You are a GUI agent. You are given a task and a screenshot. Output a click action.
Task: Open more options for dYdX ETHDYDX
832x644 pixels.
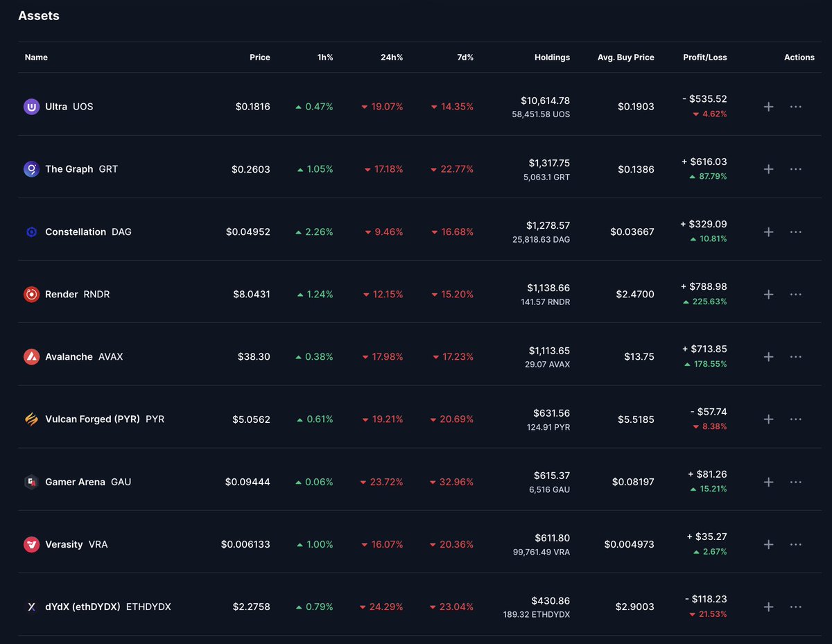click(x=796, y=607)
